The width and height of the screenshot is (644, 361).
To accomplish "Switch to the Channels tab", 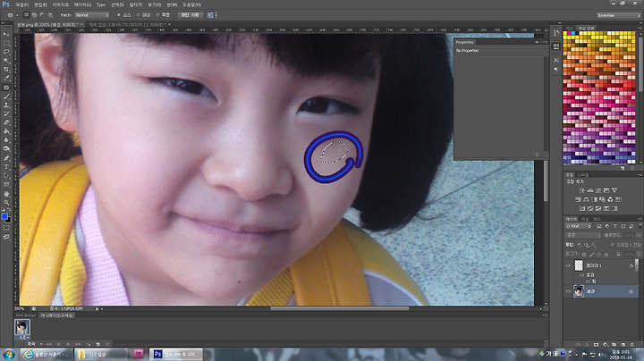I will click(584, 219).
